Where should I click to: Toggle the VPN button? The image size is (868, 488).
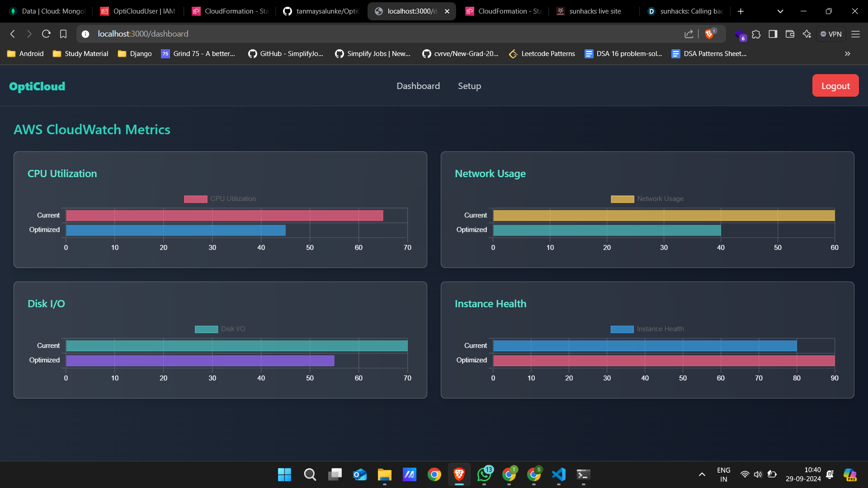pyautogui.click(x=831, y=34)
